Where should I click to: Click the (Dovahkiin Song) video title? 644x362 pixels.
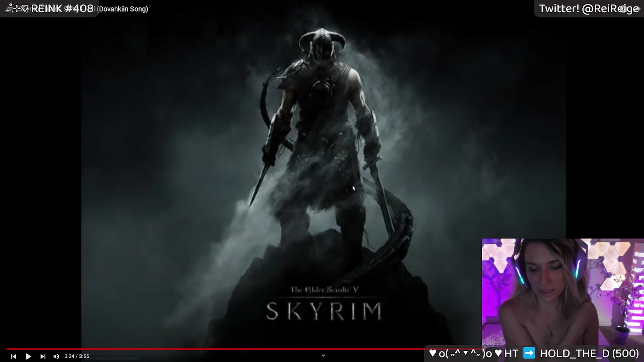(122, 9)
